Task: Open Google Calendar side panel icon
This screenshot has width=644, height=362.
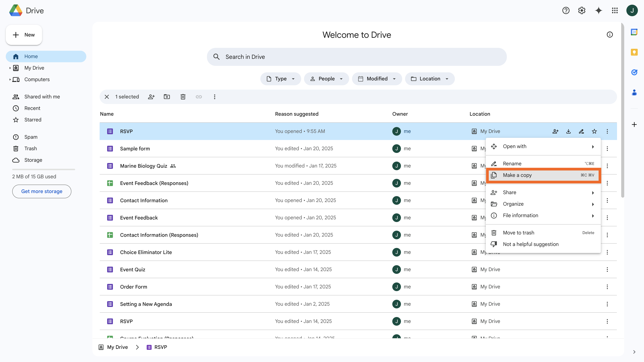Action: pyautogui.click(x=634, y=32)
